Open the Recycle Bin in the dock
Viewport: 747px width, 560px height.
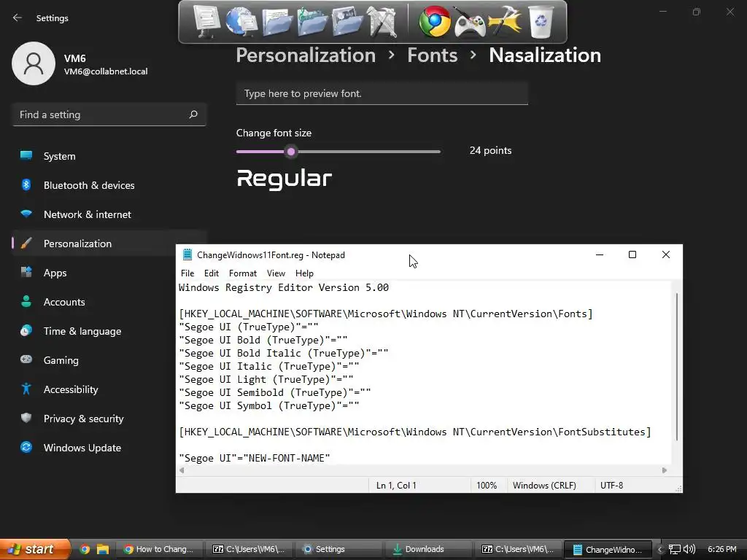click(x=541, y=22)
